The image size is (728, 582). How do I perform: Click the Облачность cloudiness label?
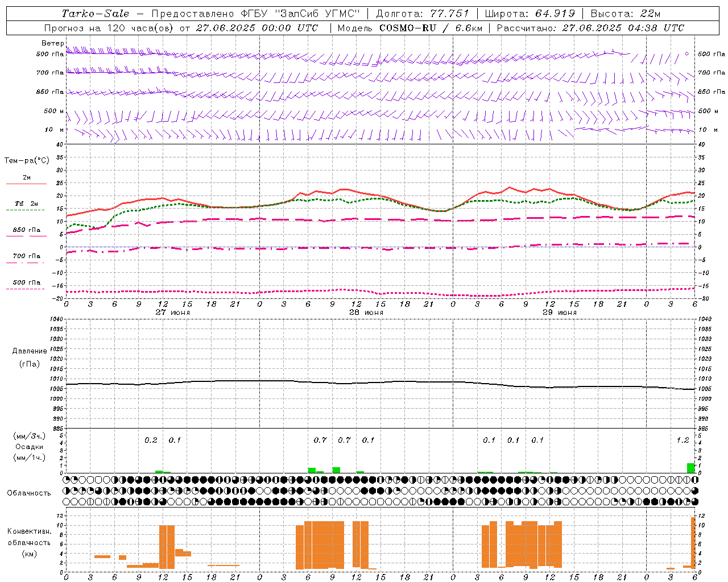pos(29,493)
